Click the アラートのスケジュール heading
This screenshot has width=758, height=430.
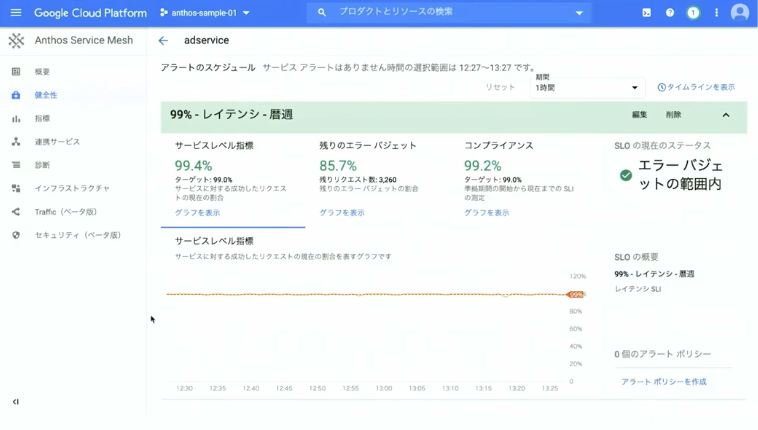208,68
